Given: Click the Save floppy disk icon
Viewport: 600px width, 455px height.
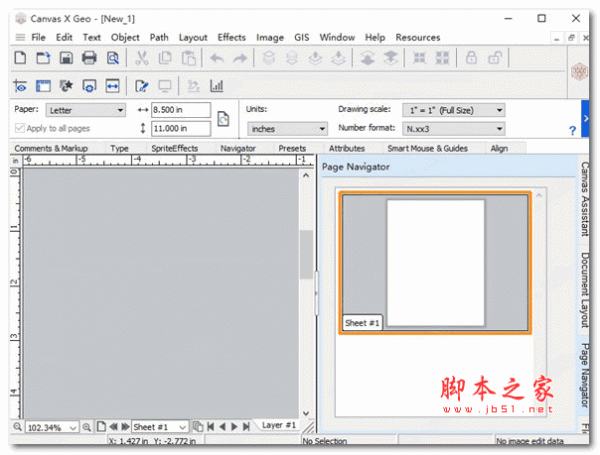Looking at the screenshot, I should tap(66, 58).
